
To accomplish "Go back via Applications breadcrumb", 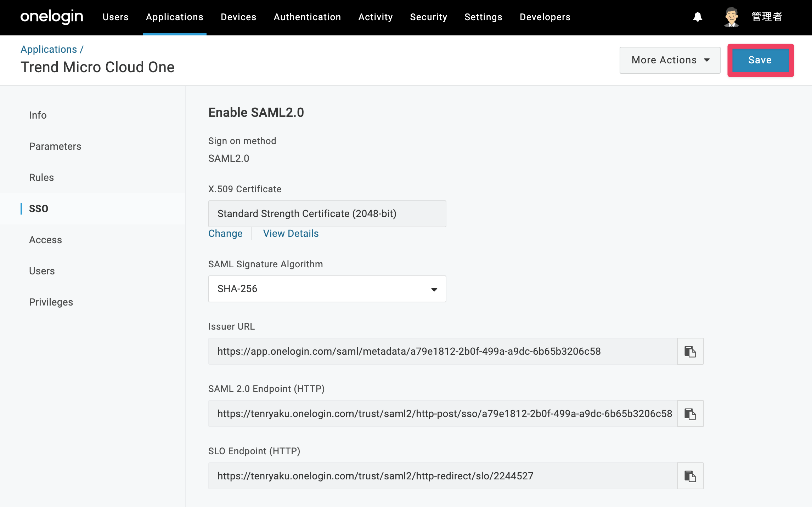I will [49, 49].
